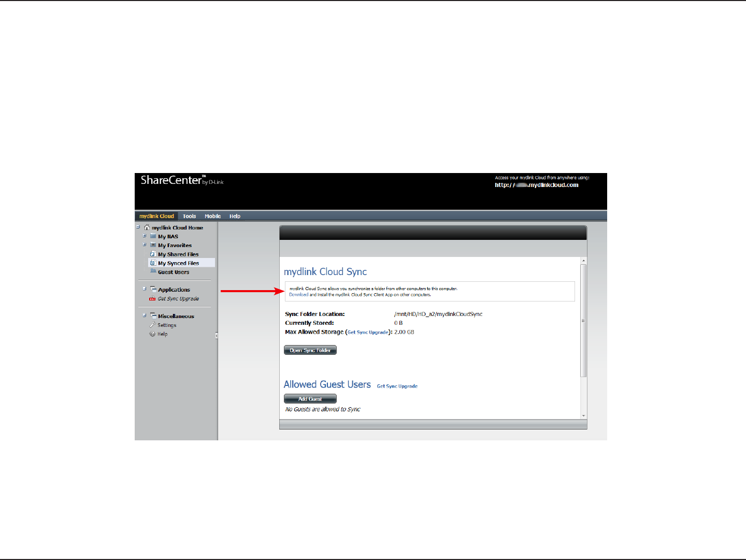Click the My Favorites starred folder icon

(x=153, y=245)
